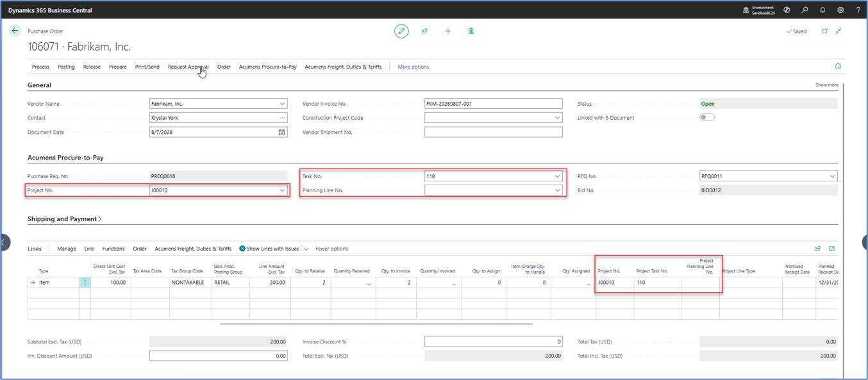Go to previous record using left edge arrow

4,242
